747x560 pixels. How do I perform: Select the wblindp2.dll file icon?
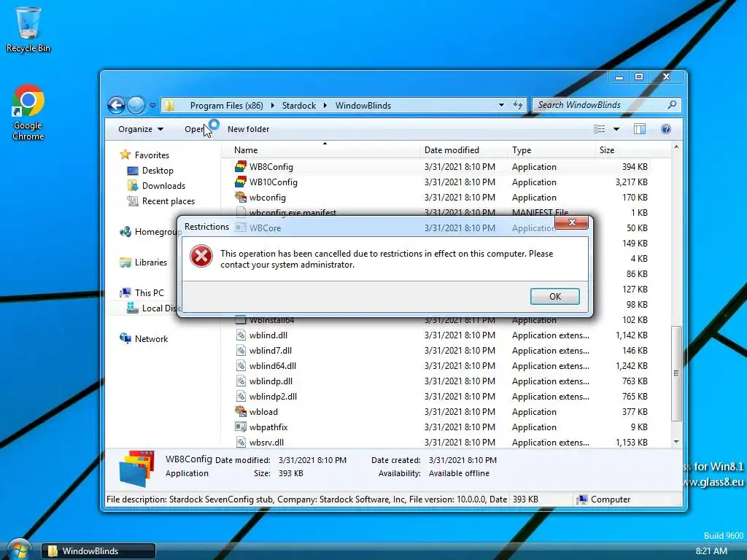[241, 396]
